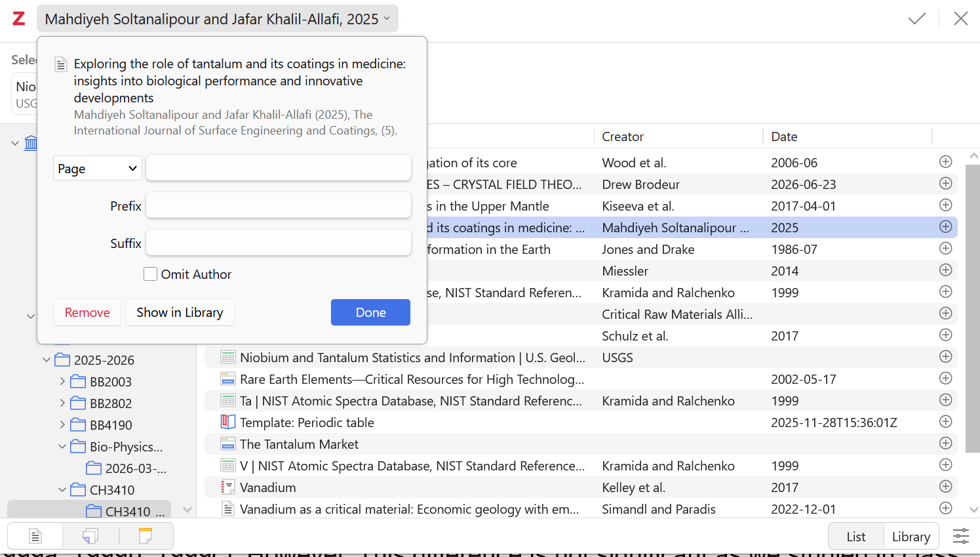Switch to the List view tab

pos(856,537)
